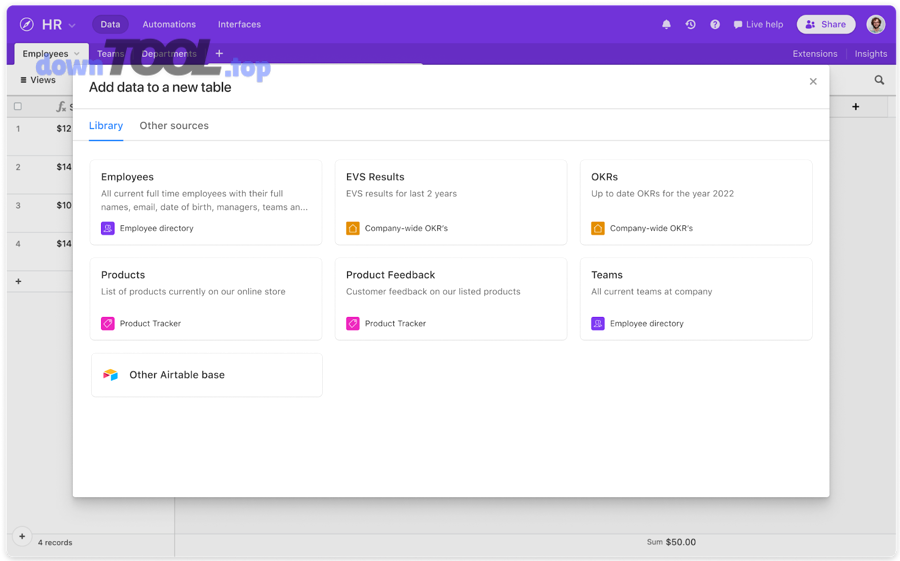900x561 pixels.
Task: Toggle the Views sidebar
Action: click(38, 80)
